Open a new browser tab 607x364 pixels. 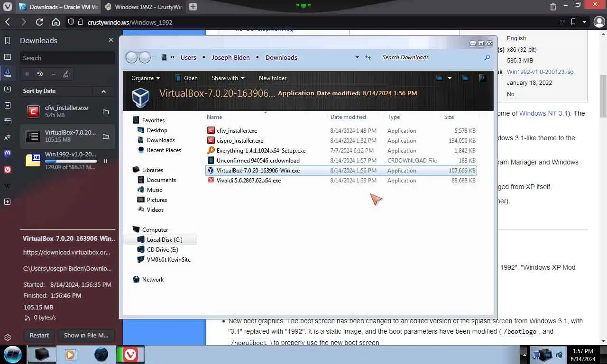pyautogui.click(x=193, y=7)
